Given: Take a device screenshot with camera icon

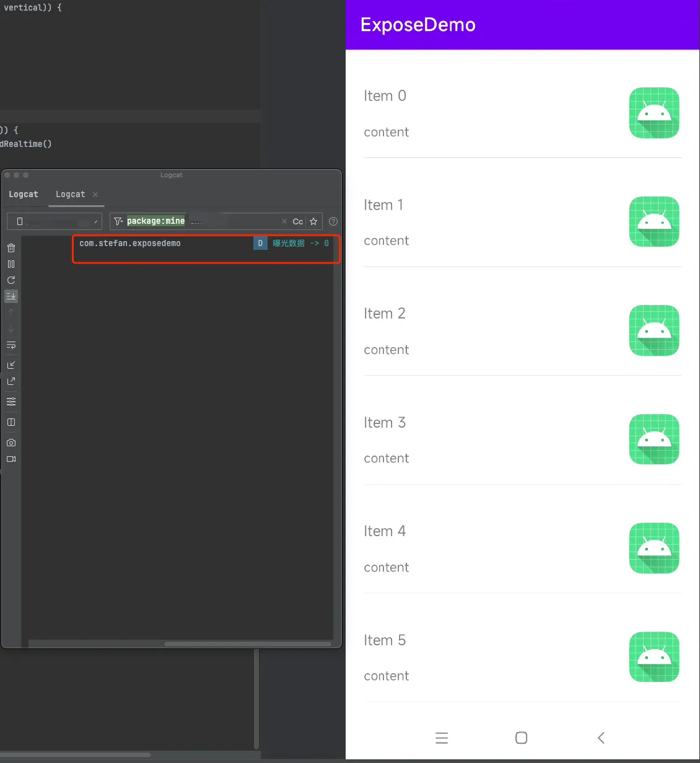Looking at the screenshot, I should click(11, 443).
